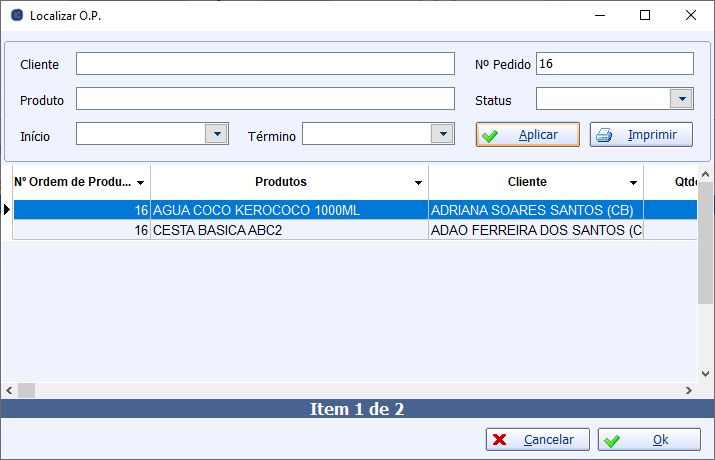Select the AGUA COCO KEROCOCO 1000ML row

[x=288, y=210]
